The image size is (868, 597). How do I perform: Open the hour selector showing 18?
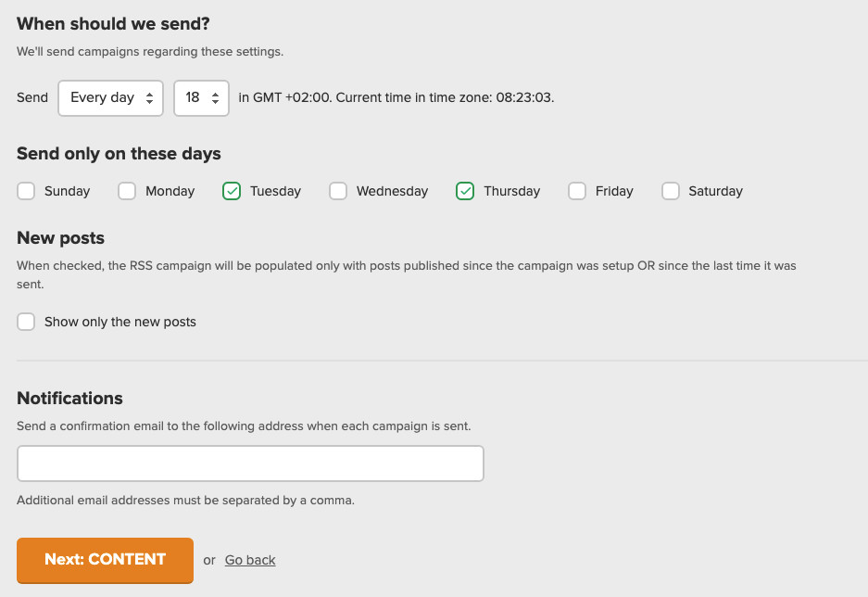coord(195,97)
